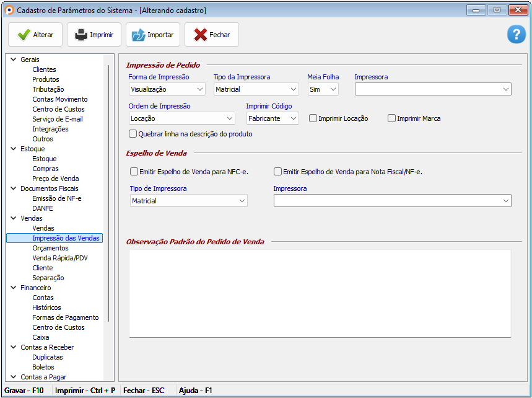Enable Imprimir Locação checkbox

click(x=313, y=118)
